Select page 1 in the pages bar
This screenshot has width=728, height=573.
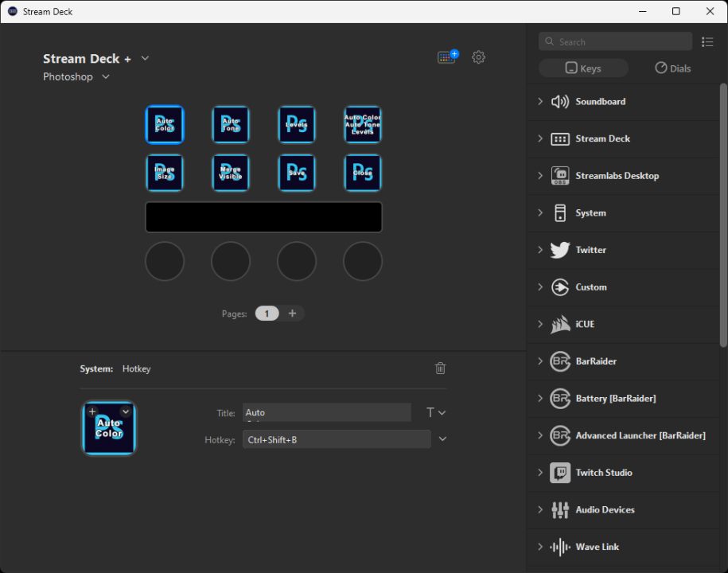coord(267,313)
